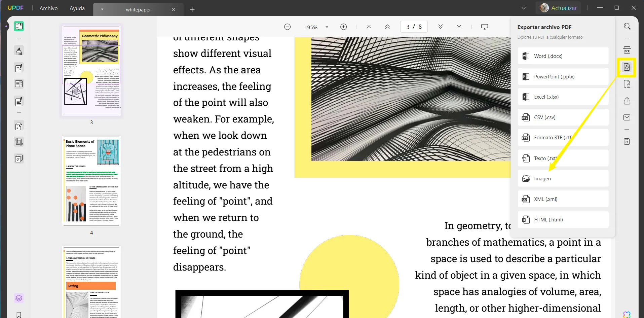
Task: Open the Edit PDF tool
Action: click(x=19, y=68)
